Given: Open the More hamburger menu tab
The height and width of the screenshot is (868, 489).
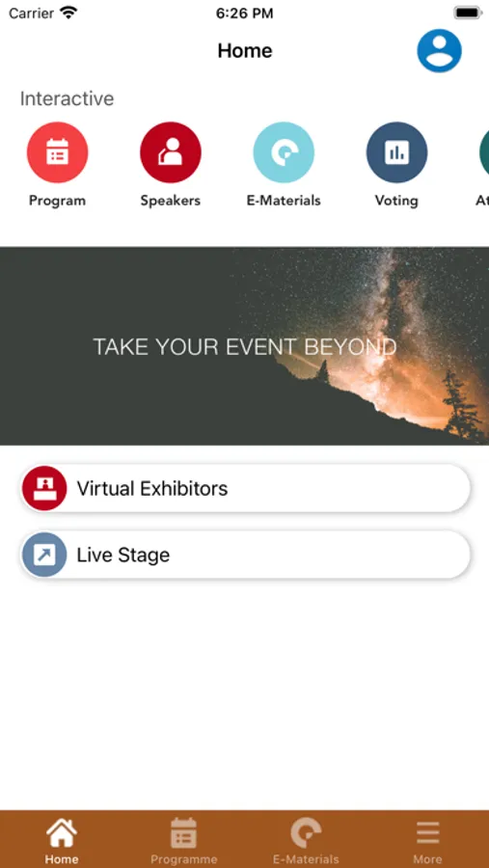Looking at the screenshot, I should tap(427, 840).
